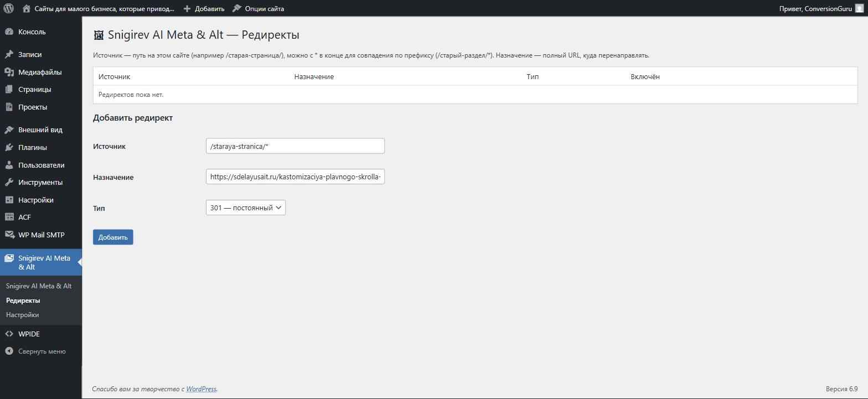Click the Инструменты wrench icon
Viewport: 868px width, 399px height.
point(9,183)
